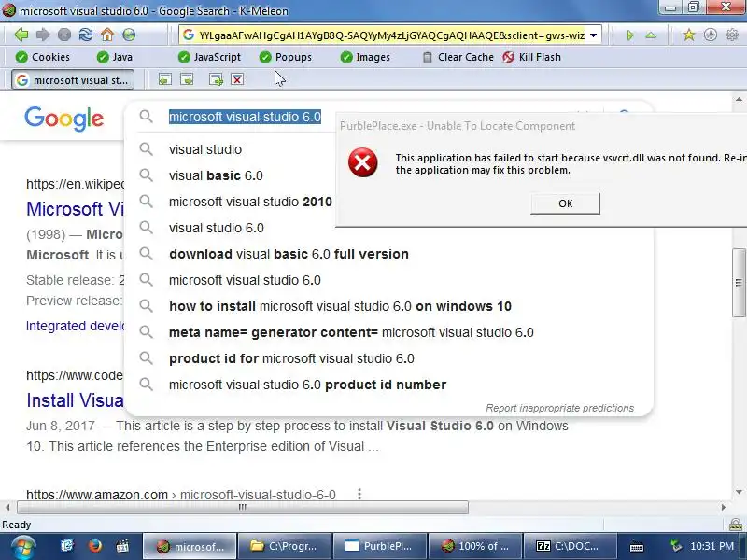Toggle the Images permission

[x=365, y=57]
